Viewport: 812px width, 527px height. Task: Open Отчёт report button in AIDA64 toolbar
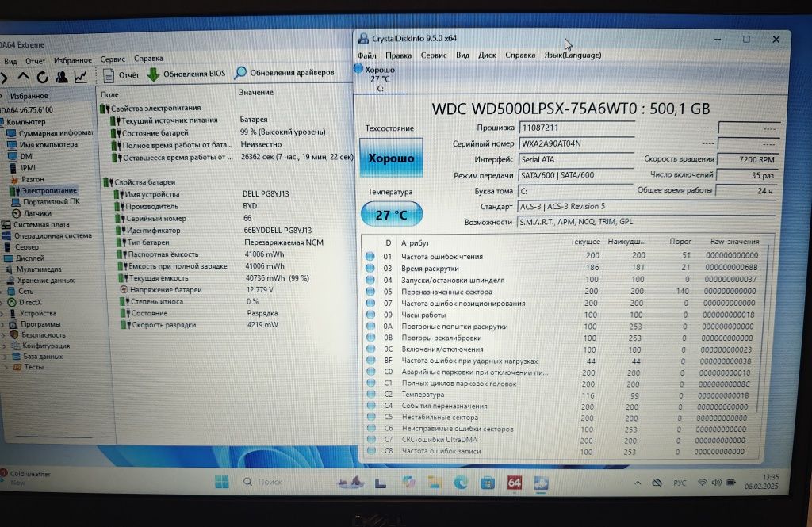pyautogui.click(x=121, y=75)
